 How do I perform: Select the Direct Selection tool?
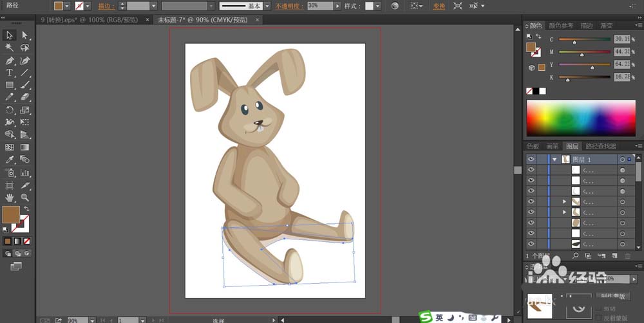click(25, 35)
